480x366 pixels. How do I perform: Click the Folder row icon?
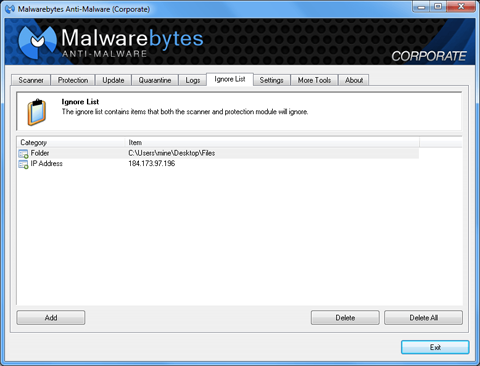[23, 154]
